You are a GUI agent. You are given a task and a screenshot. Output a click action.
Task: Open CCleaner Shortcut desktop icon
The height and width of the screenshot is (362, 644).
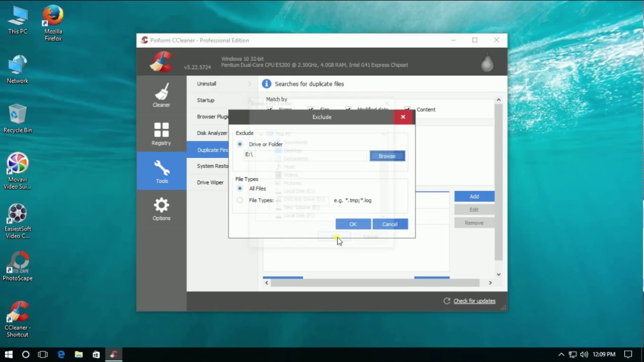point(18,319)
